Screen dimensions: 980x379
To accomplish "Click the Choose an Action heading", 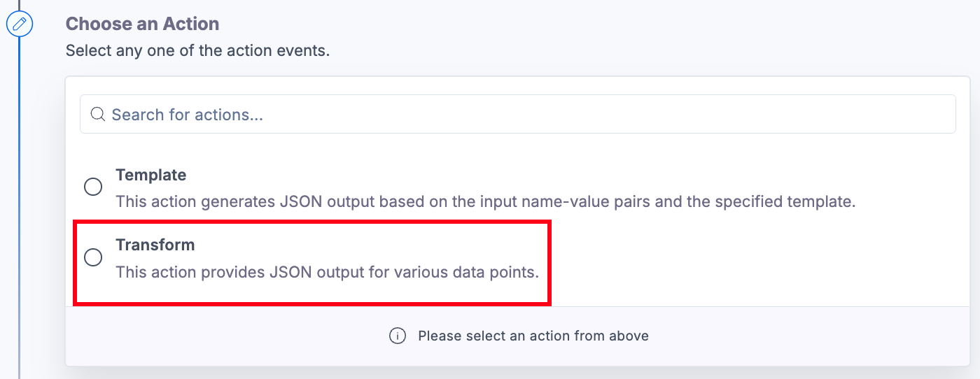I will point(142,24).
